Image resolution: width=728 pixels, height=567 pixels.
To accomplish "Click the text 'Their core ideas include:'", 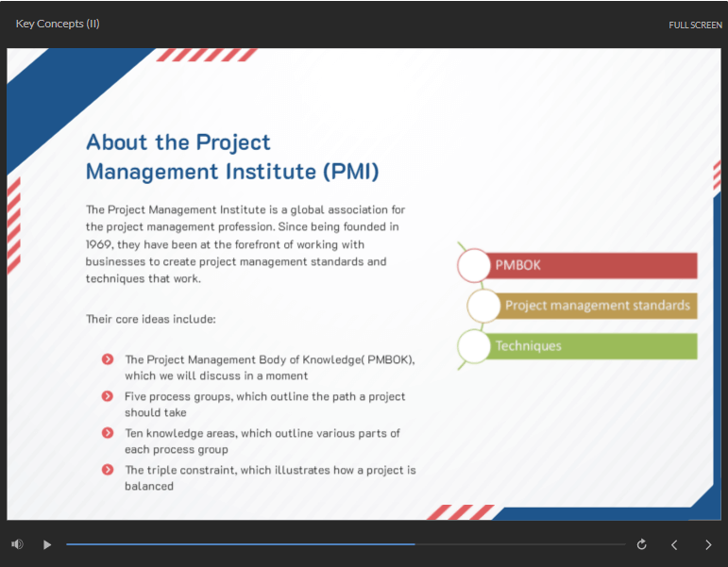I will [151, 319].
